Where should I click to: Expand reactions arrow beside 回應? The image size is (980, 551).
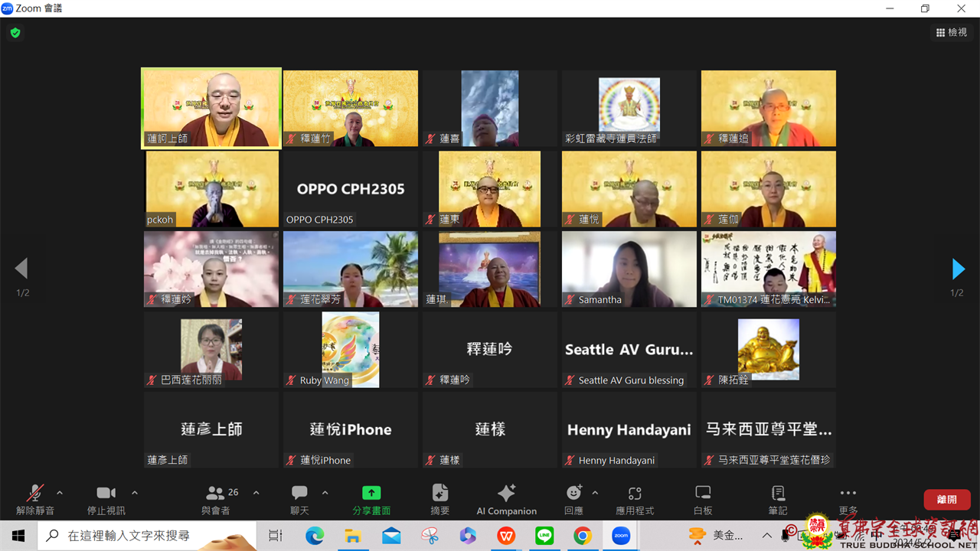tap(595, 493)
